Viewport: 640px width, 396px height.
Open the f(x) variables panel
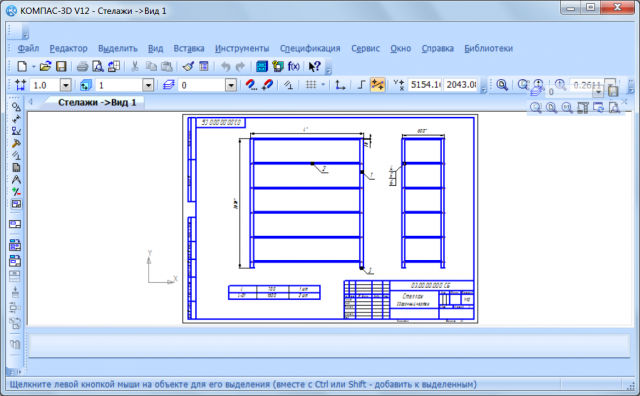[293, 66]
